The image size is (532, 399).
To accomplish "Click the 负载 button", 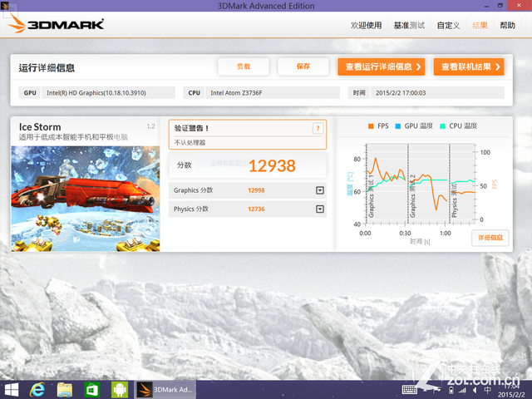I will pyautogui.click(x=244, y=66).
